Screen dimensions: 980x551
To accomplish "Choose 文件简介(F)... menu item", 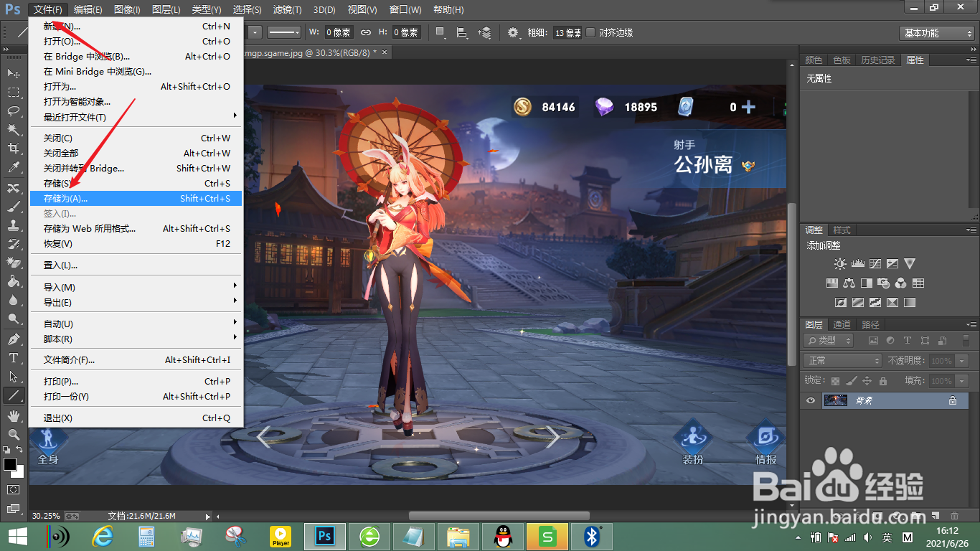I will pos(136,359).
